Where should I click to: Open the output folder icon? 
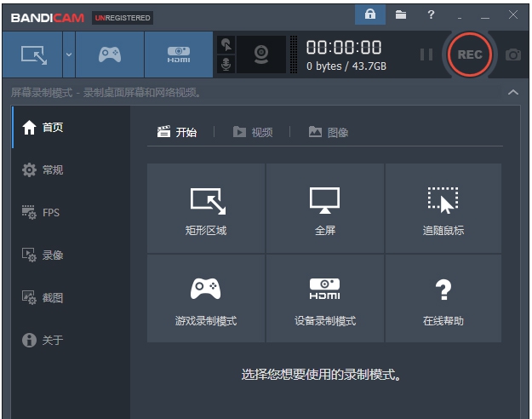click(x=401, y=14)
